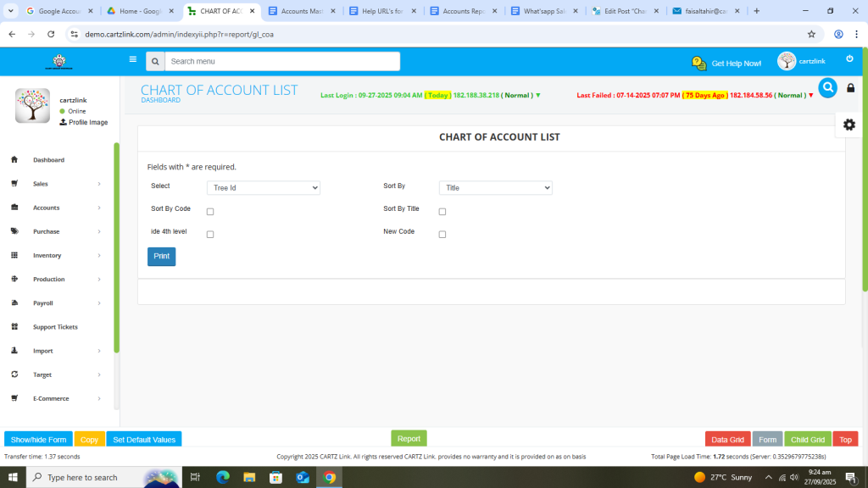Enable the Sort By Code checkbox
868x488 pixels.
[x=210, y=212]
